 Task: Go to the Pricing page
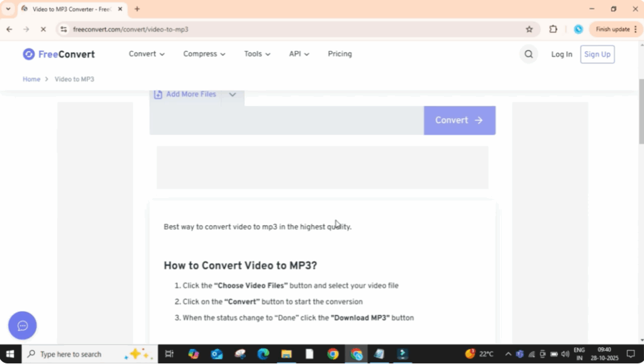click(340, 54)
